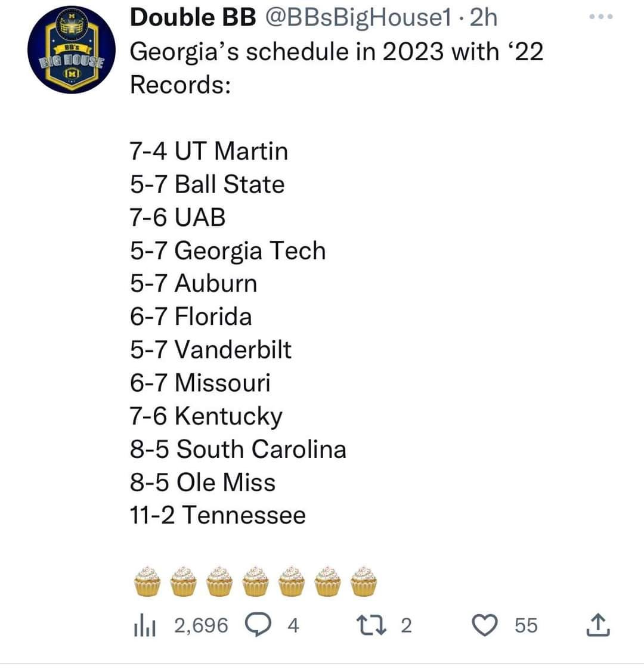Screen dimensions: 644x669
Task: Click the first cupcake emoji
Action: pyautogui.click(x=147, y=581)
